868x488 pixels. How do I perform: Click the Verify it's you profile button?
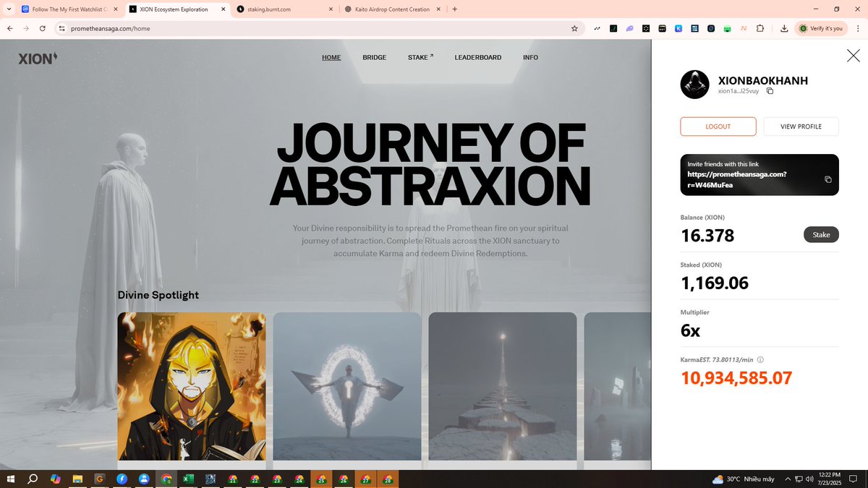click(820, 28)
